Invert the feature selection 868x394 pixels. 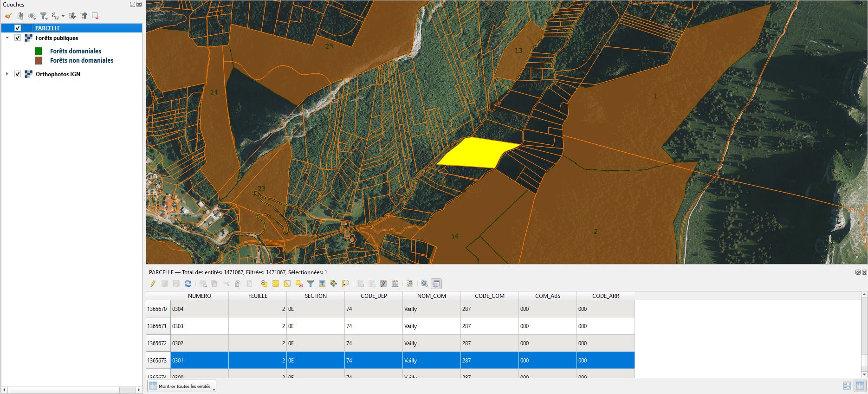click(287, 284)
